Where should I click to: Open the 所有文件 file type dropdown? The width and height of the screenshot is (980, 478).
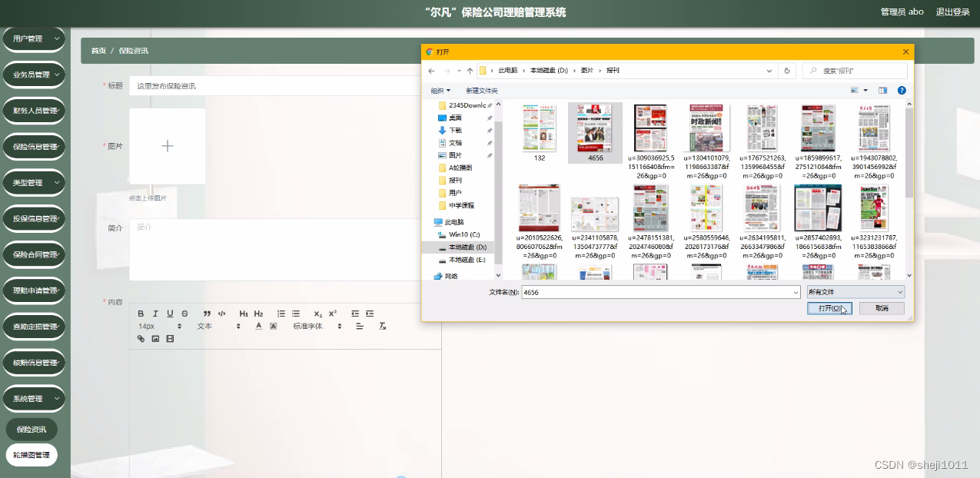click(855, 292)
